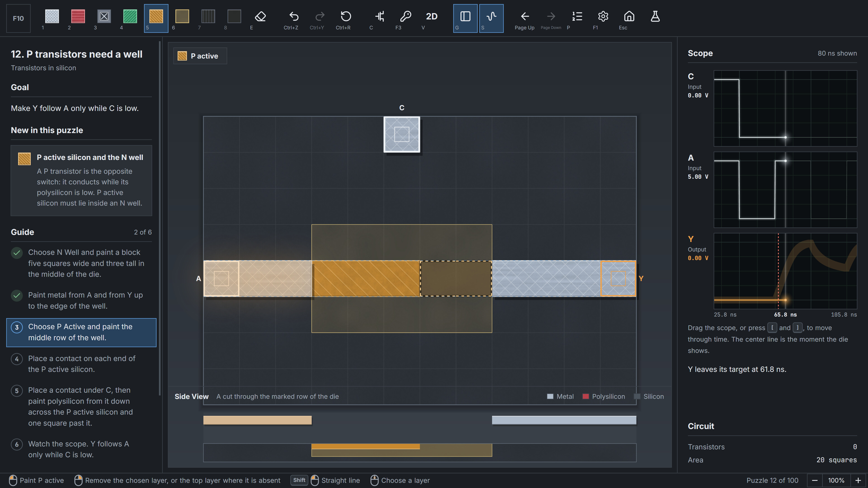This screenshot has width=868, height=488.
Task: Switch the 2D view mode
Action: pyautogui.click(x=431, y=18)
